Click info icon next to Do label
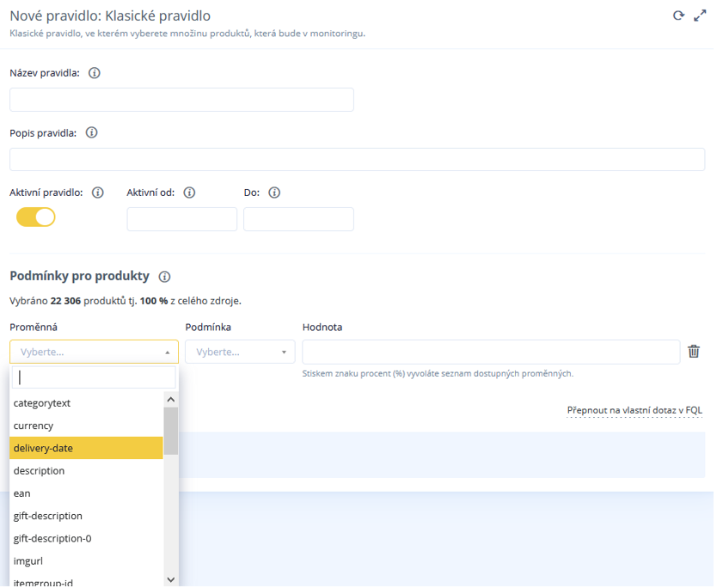Image resolution: width=723 pixels, height=588 pixels. (x=274, y=193)
